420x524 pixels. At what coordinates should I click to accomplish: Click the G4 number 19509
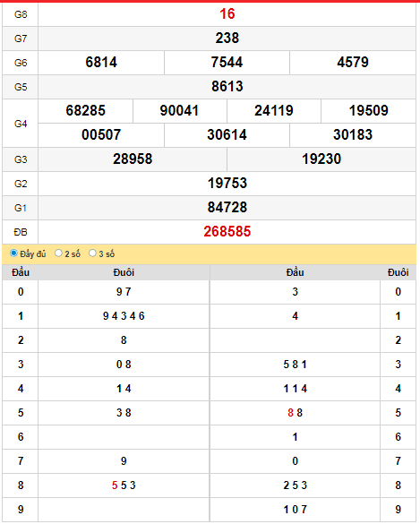369,110
